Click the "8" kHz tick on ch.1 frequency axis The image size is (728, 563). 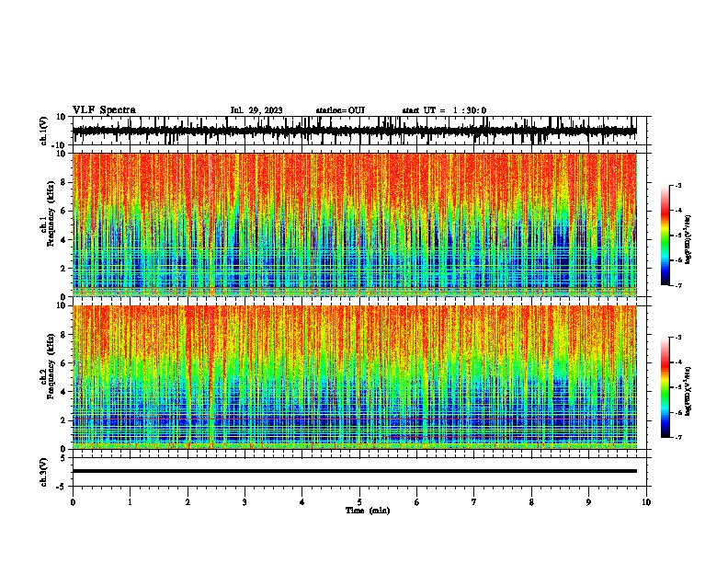click(63, 182)
